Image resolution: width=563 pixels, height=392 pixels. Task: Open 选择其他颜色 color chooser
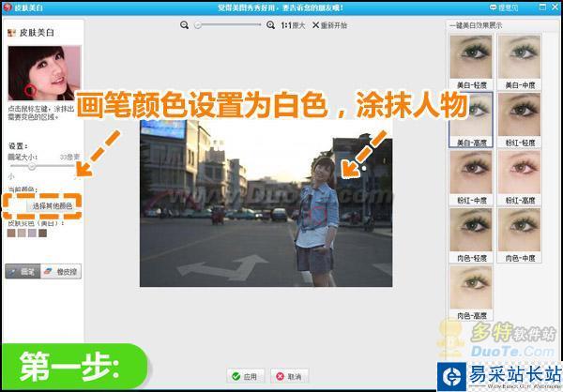tap(53, 206)
